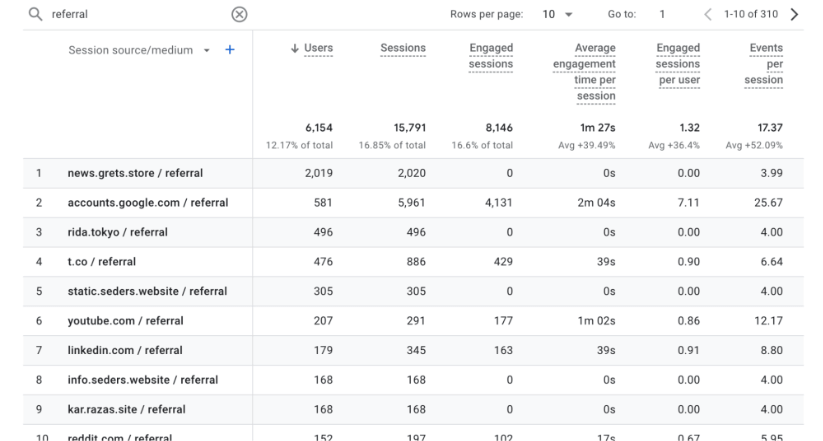
Task: Click linkedin.com / referral row
Action: point(125,350)
